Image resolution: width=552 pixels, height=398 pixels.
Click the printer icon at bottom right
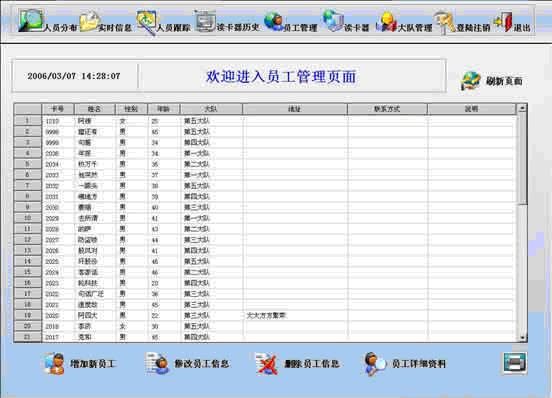click(515, 363)
